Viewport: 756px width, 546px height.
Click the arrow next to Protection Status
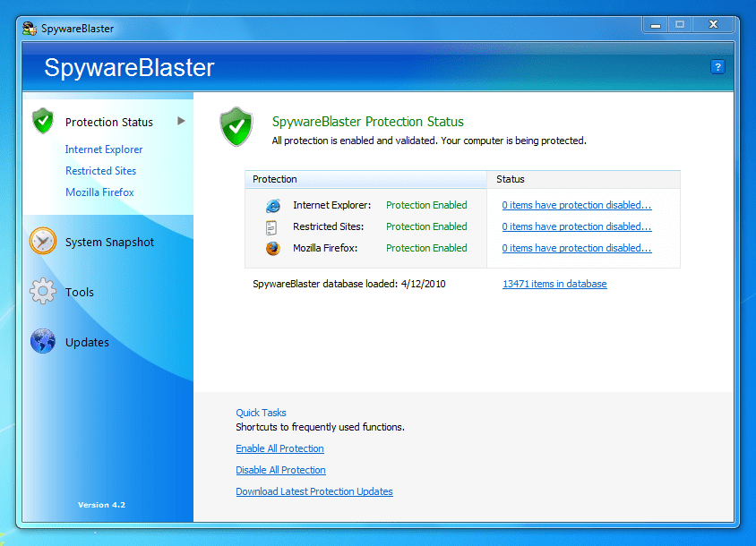click(181, 121)
